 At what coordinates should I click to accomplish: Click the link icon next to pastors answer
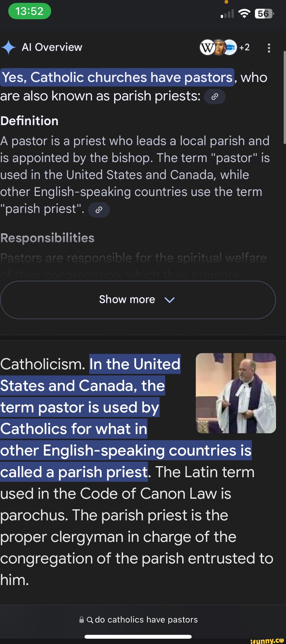click(x=215, y=97)
